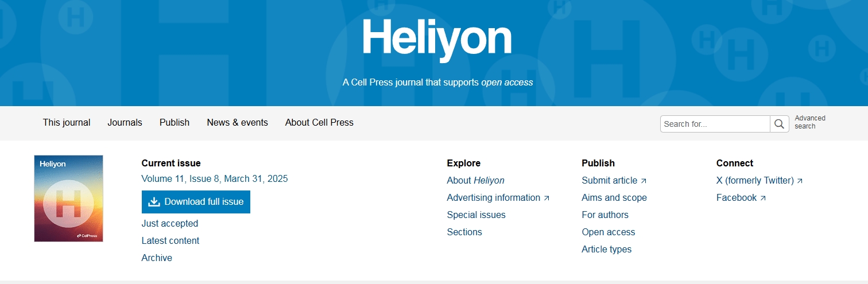
Task: Open the This journal menu
Action: [x=67, y=122]
